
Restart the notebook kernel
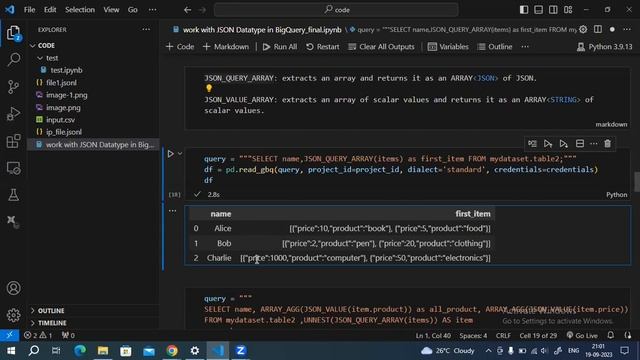point(322,47)
